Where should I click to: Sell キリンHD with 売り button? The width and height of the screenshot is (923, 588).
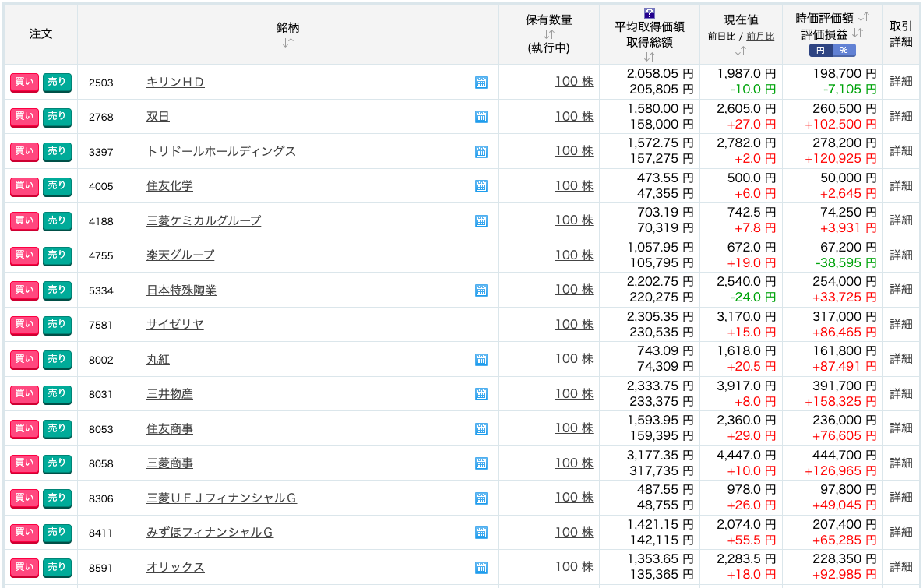click(57, 83)
